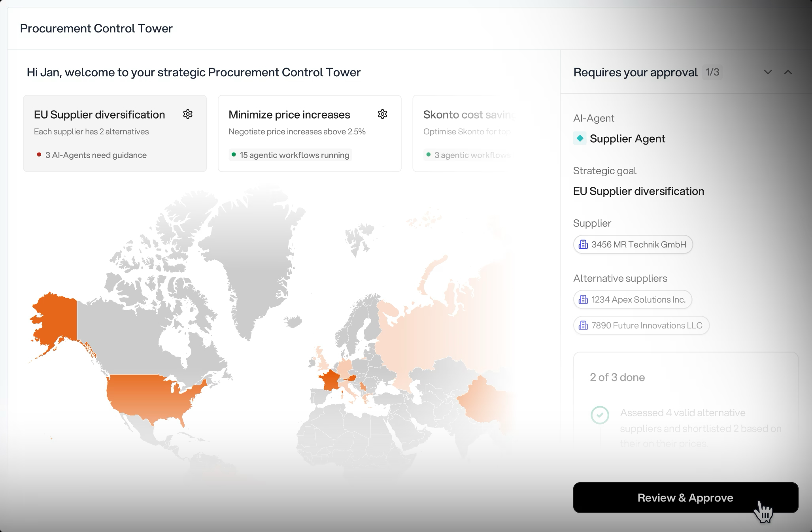The image size is (812, 532).
Task: Click the building icon on 1234 Apex Solutions Inc.
Action: pos(583,300)
